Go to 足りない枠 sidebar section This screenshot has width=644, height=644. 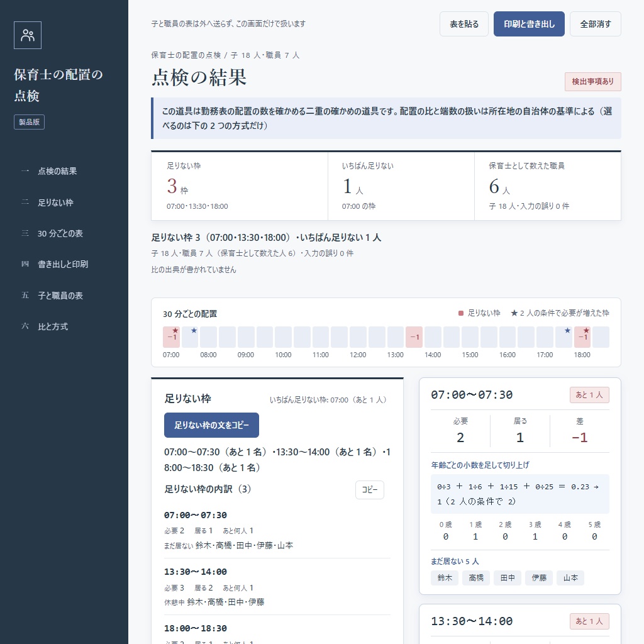(55, 203)
